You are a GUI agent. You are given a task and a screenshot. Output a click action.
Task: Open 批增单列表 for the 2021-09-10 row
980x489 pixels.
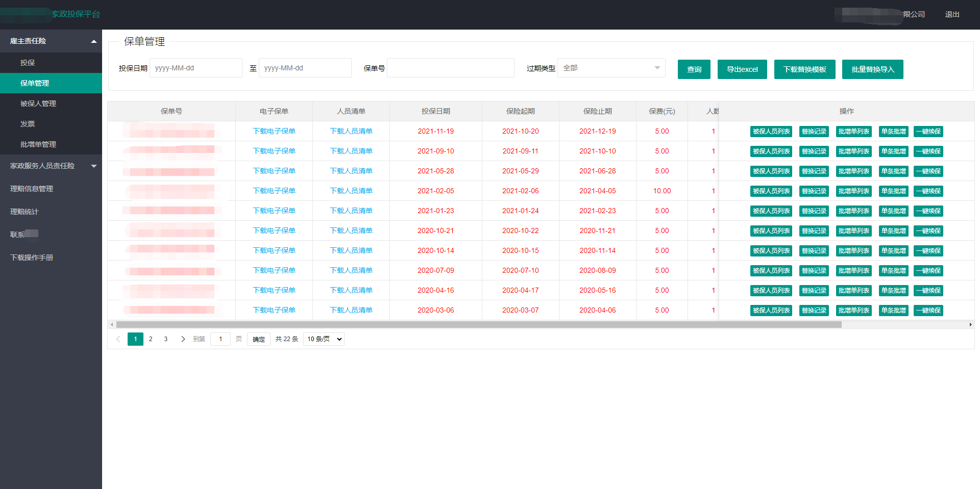(854, 151)
